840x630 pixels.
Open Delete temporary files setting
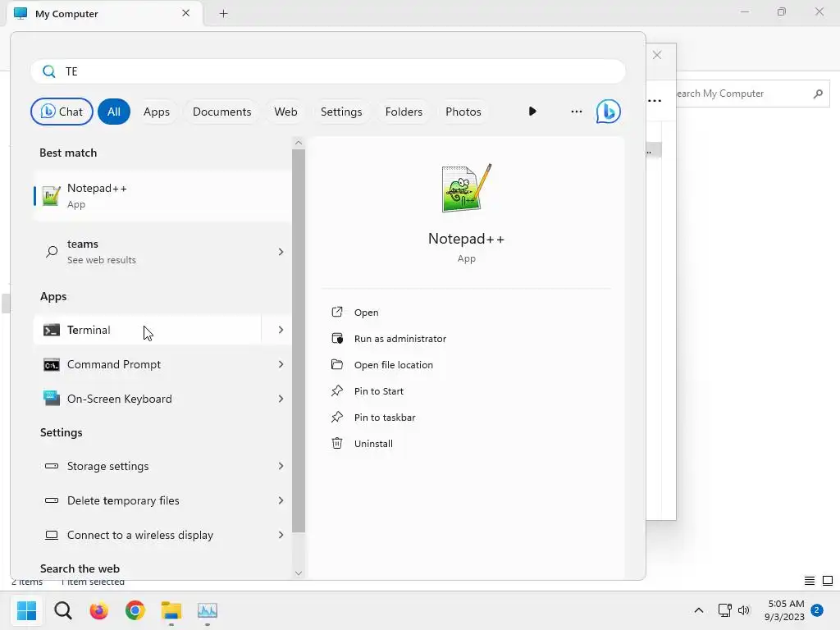pyautogui.click(x=148, y=500)
